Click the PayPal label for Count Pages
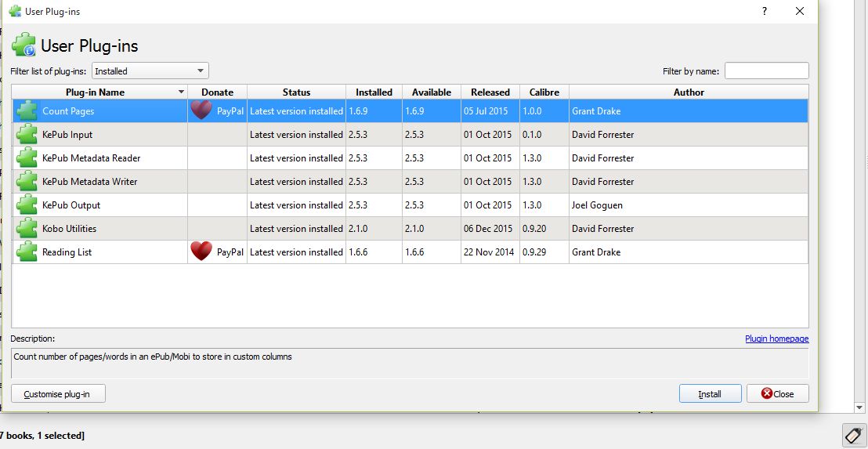Viewport: 868px width, 449px height. [230, 110]
